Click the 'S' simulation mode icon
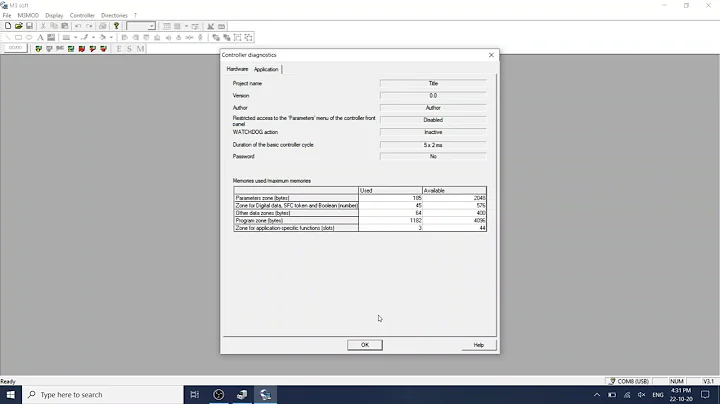This screenshot has height=404, width=720. pyautogui.click(x=129, y=49)
